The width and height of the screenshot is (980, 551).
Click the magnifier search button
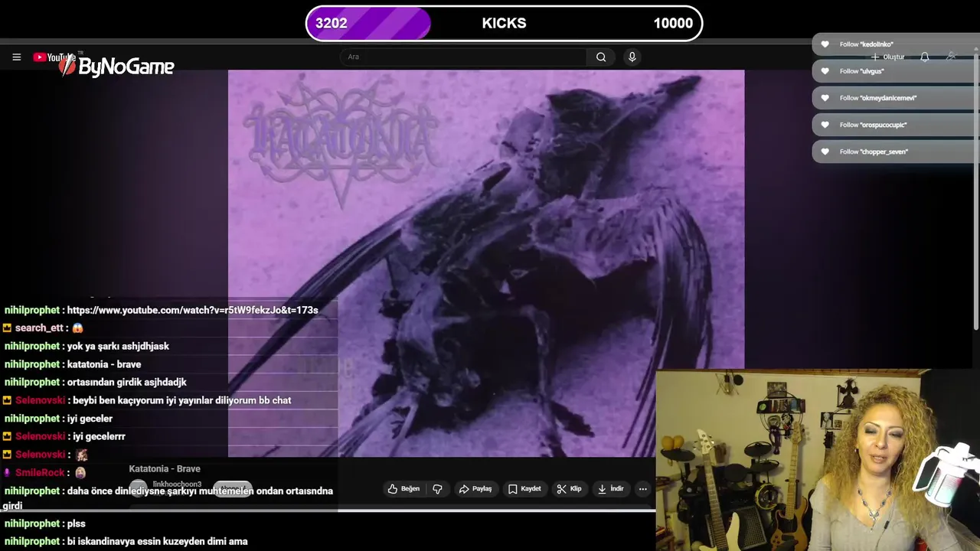pos(601,57)
